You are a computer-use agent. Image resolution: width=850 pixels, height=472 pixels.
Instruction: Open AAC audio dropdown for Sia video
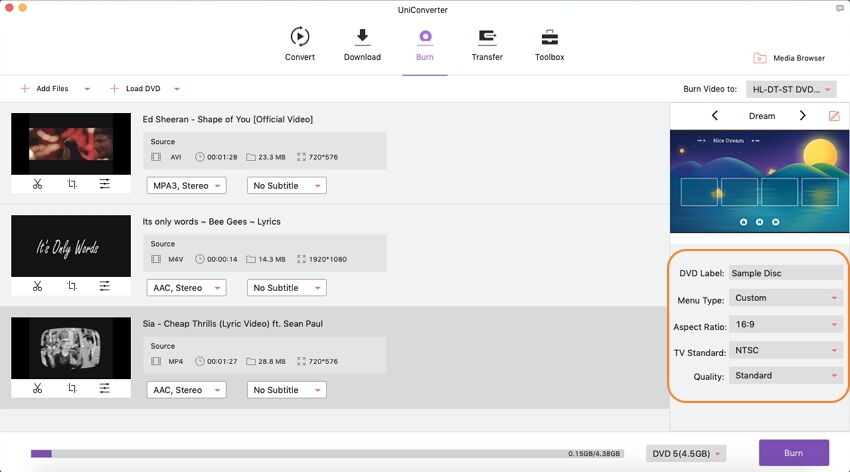click(186, 390)
